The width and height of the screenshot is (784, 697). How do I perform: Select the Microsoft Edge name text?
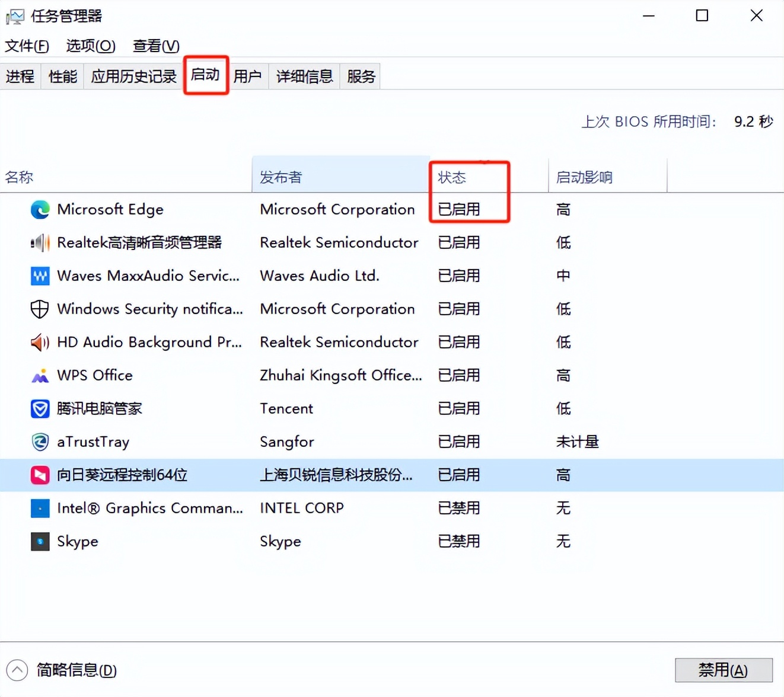(x=110, y=209)
